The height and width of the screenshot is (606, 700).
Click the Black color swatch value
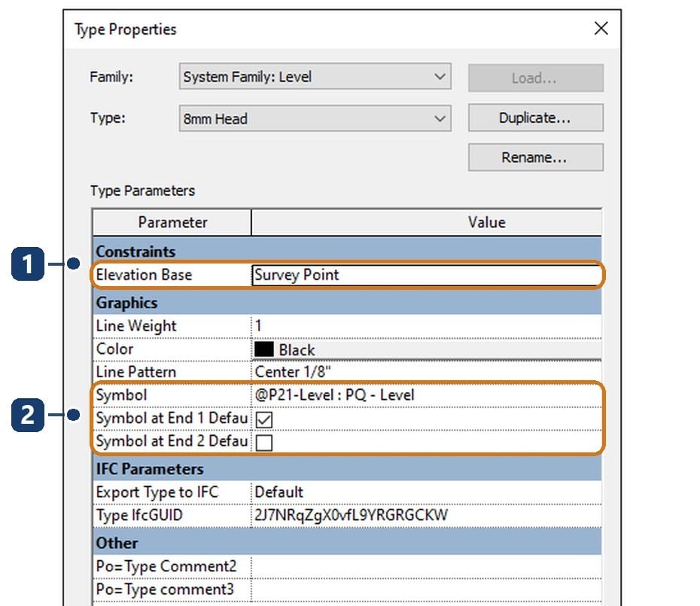point(426,349)
